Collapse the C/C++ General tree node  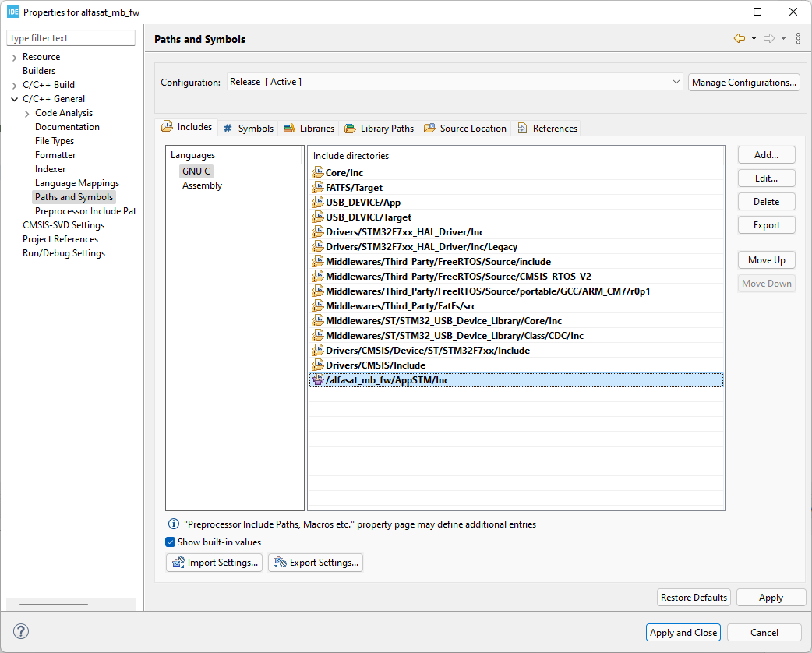(x=15, y=99)
